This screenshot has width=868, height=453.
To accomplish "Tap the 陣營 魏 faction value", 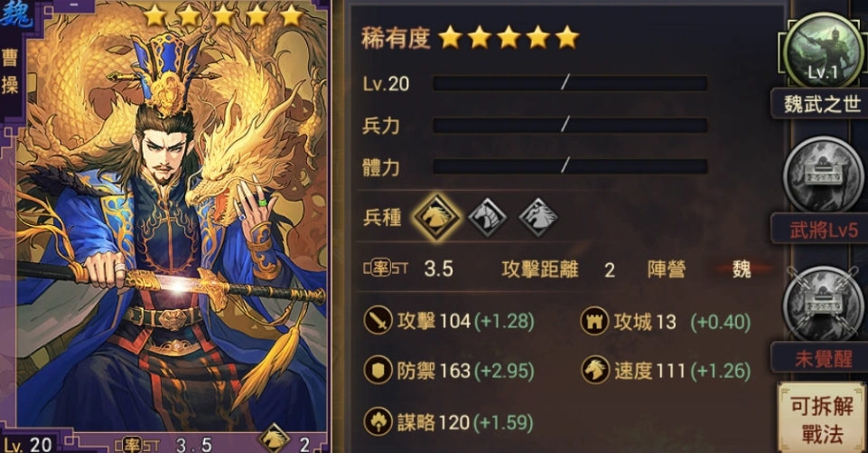I will [742, 269].
